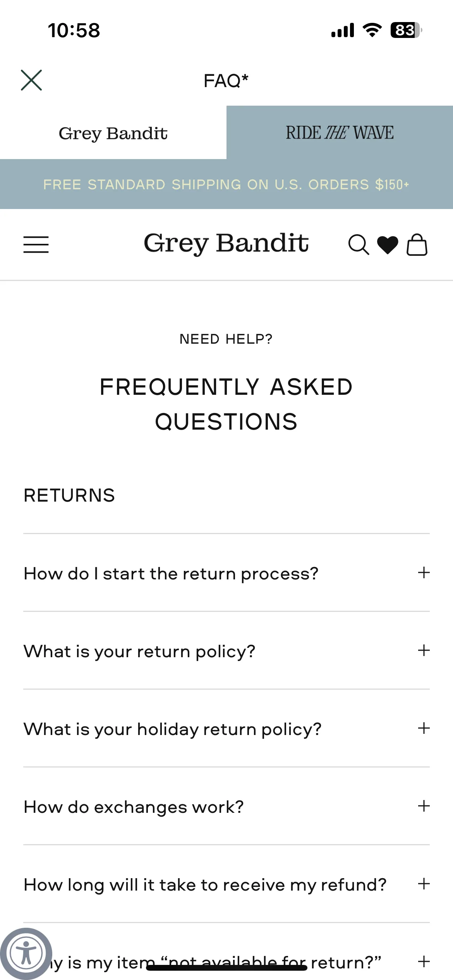
Task: Tap the search magnifier icon
Action: (359, 245)
